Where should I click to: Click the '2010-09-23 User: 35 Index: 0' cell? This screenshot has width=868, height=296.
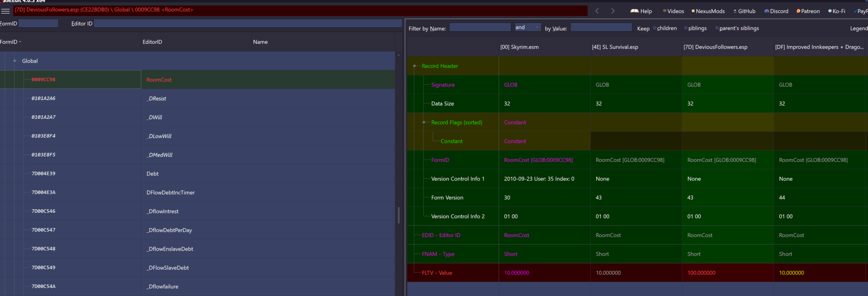(x=544, y=179)
